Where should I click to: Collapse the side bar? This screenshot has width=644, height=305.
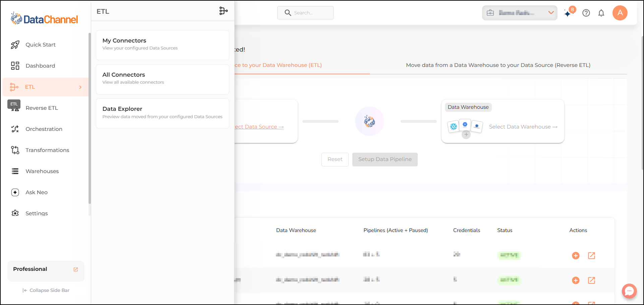click(46, 290)
